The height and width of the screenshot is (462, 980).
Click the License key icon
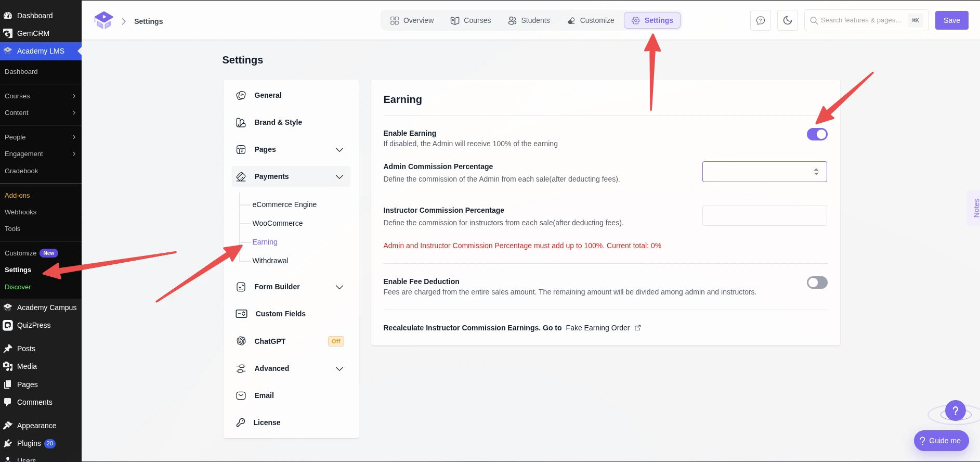coord(241,422)
